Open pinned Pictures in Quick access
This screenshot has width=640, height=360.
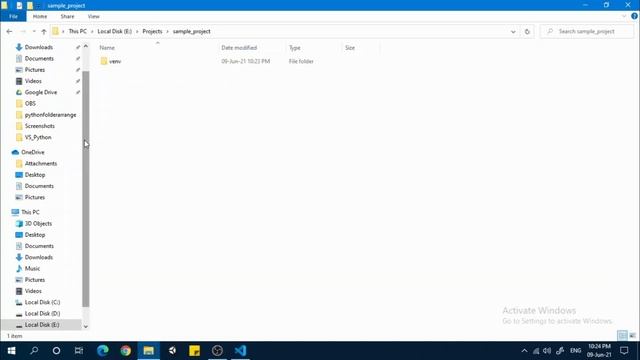coord(35,70)
